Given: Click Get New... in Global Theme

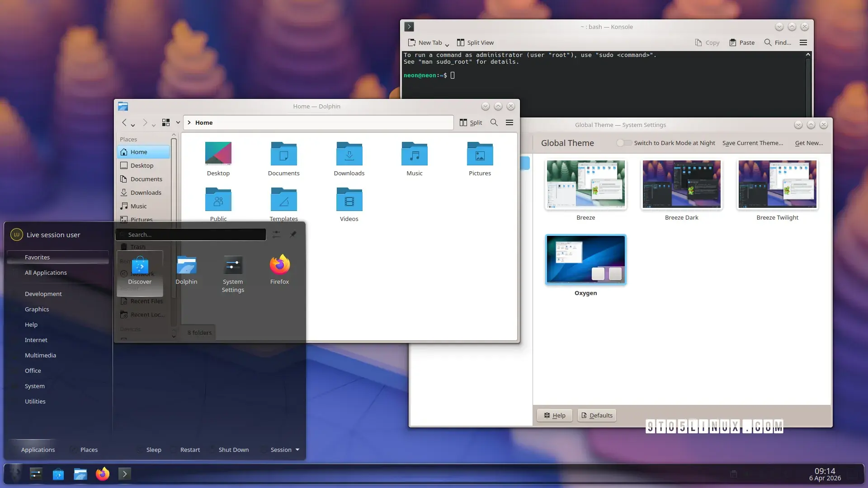Looking at the screenshot, I should tap(809, 143).
